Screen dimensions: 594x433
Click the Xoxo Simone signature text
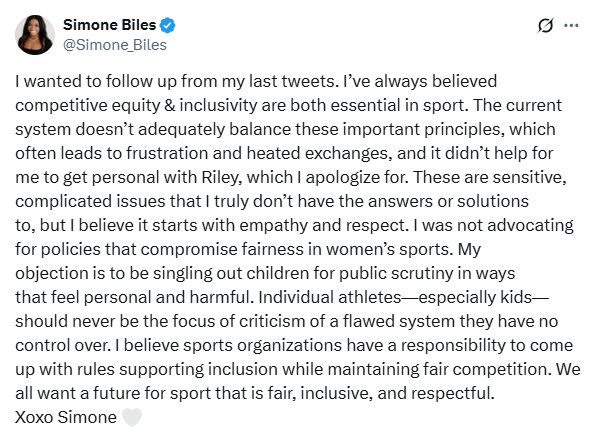coord(66,417)
